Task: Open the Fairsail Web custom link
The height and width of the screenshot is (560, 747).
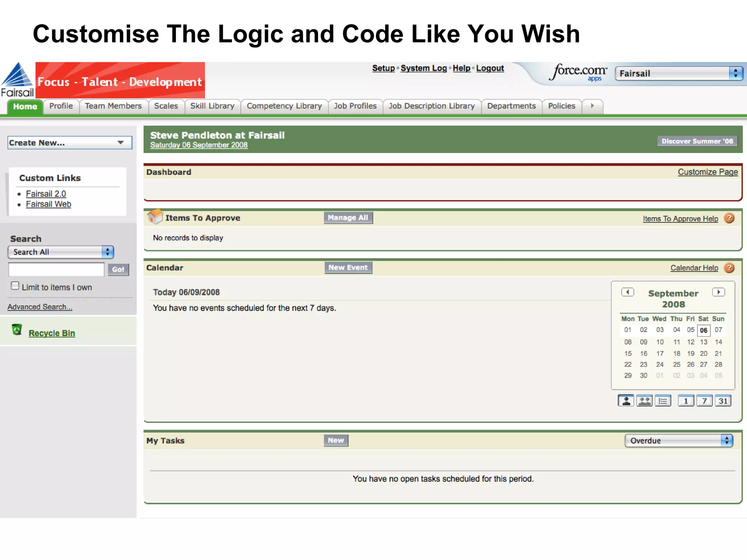Action: 49,204
